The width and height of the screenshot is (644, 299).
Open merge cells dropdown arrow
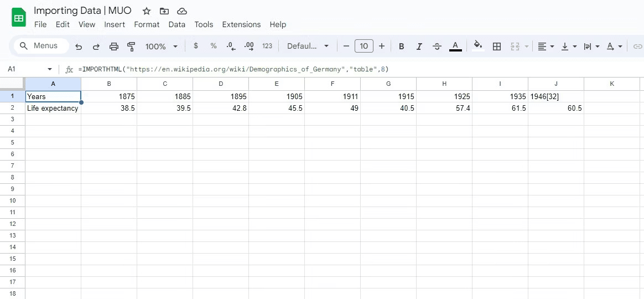click(x=527, y=47)
